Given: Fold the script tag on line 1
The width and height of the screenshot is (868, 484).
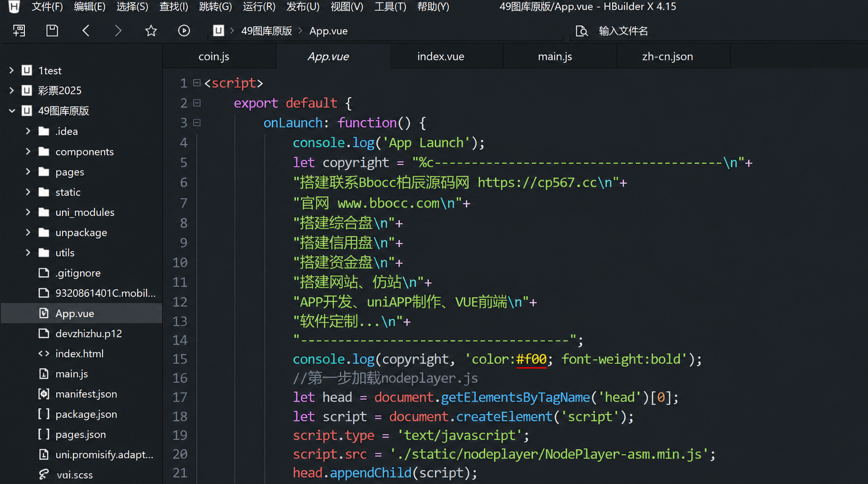Looking at the screenshot, I should (197, 83).
